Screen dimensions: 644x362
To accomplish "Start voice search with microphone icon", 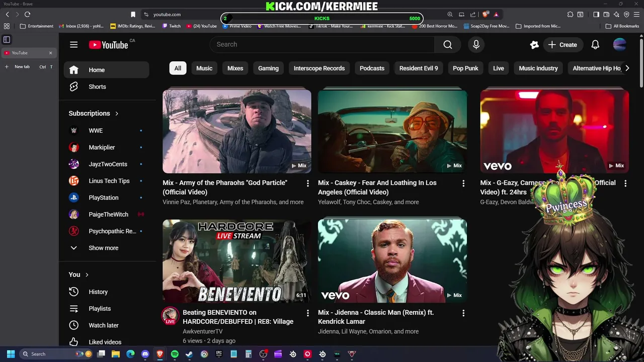I will (x=476, y=45).
